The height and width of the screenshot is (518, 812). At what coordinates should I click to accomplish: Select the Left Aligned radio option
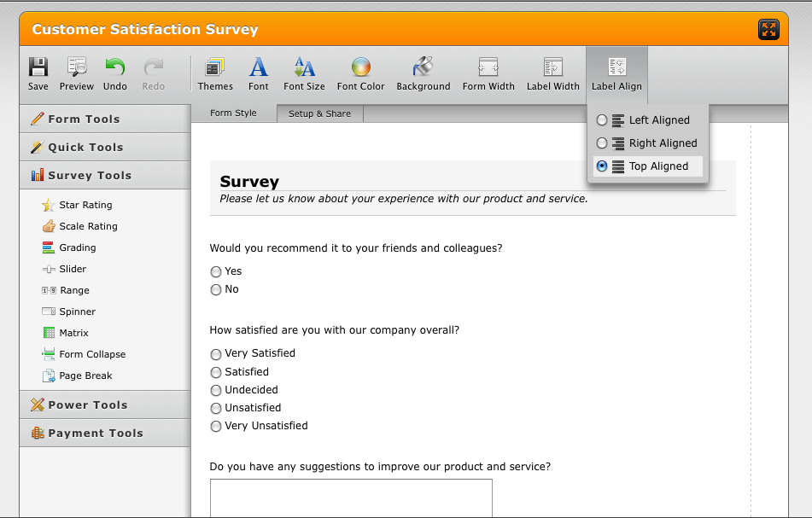click(602, 120)
